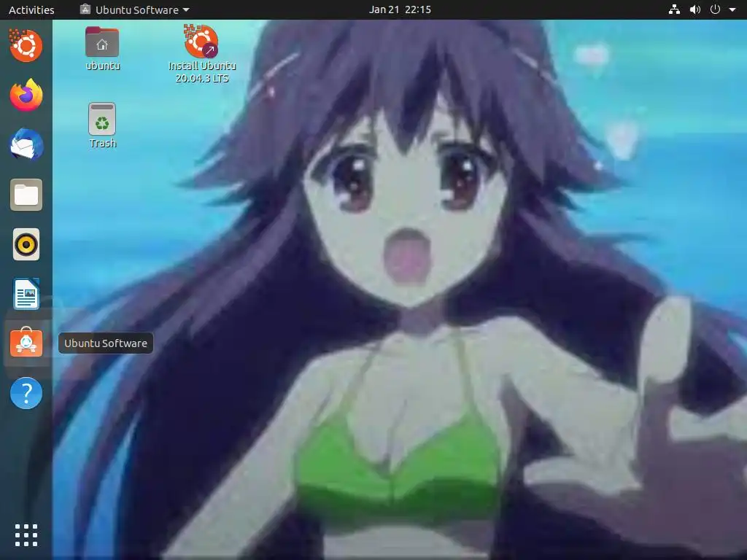
Task: Open the Help question mark icon
Action: coord(26,393)
